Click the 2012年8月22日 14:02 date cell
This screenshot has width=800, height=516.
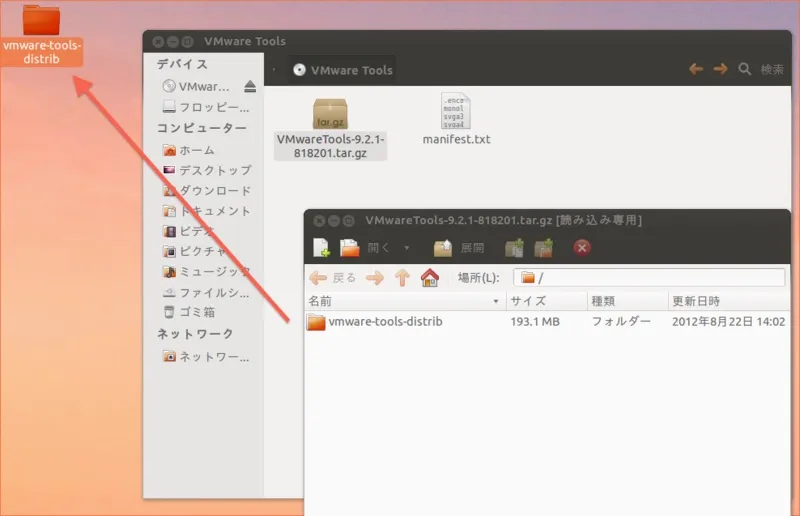[729, 322]
